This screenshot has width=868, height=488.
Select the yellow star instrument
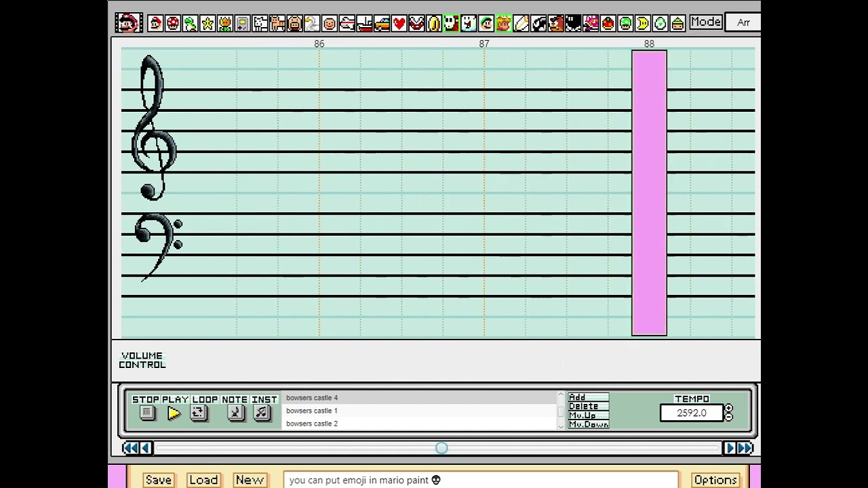(208, 24)
